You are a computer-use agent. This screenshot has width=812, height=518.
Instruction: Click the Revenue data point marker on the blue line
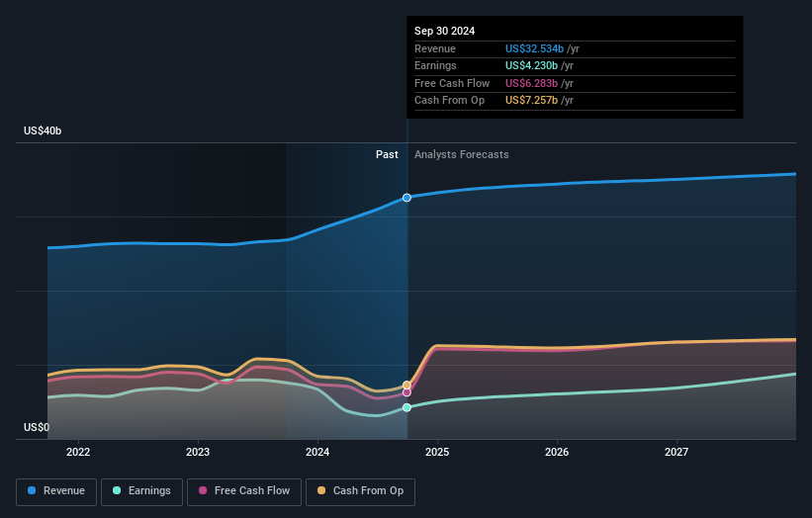tap(407, 198)
